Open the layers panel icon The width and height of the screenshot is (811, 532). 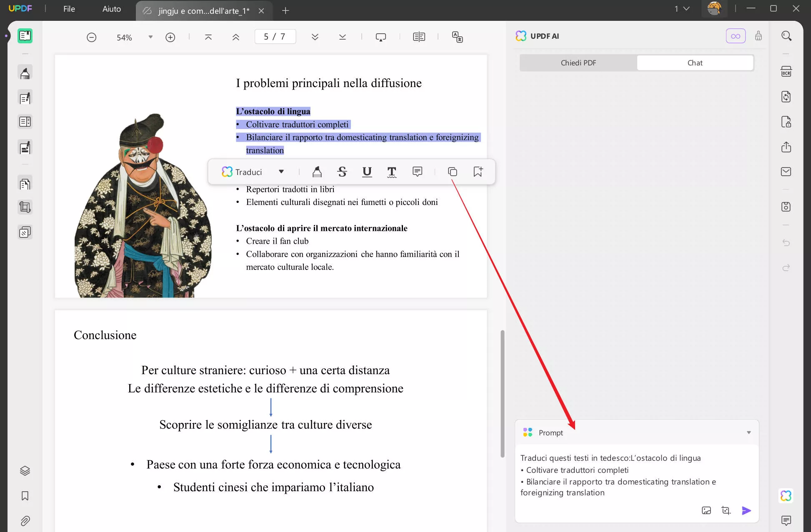pyautogui.click(x=25, y=471)
